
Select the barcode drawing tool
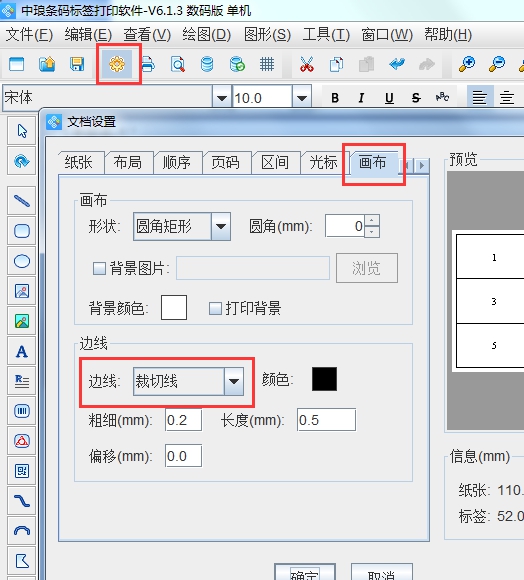[22, 411]
